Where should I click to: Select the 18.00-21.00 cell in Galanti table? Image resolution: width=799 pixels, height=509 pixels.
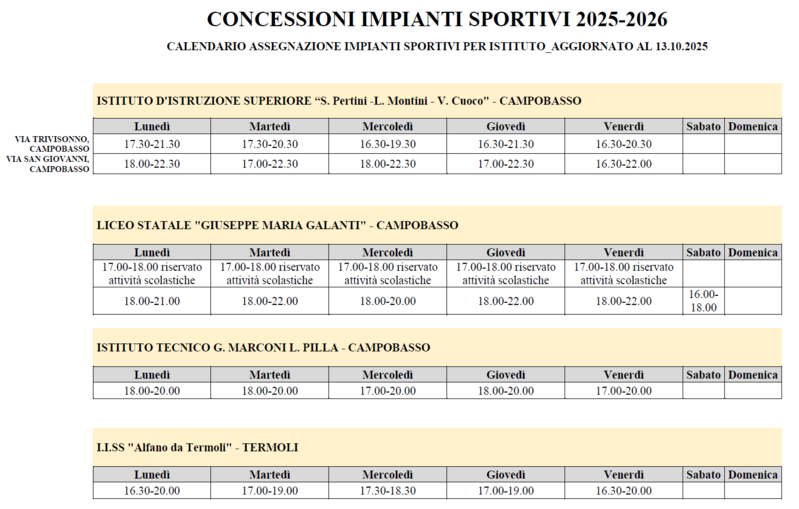click(152, 301)
